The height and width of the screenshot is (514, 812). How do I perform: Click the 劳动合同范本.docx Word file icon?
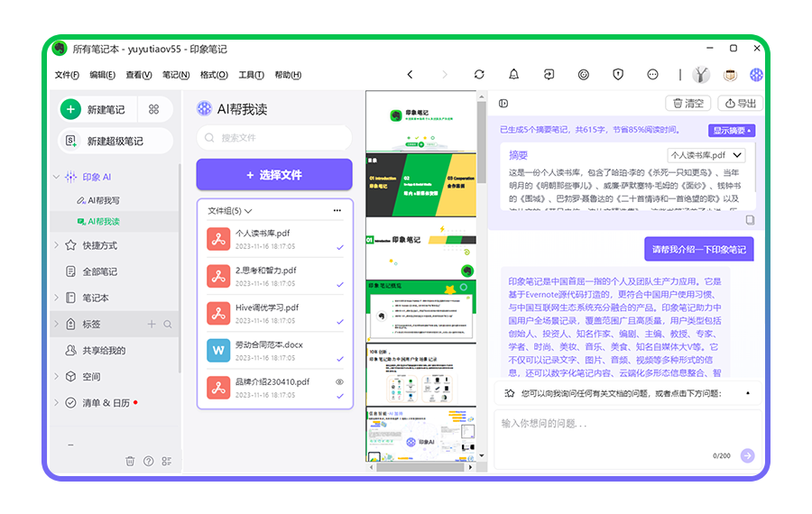[x=218, y=351]
